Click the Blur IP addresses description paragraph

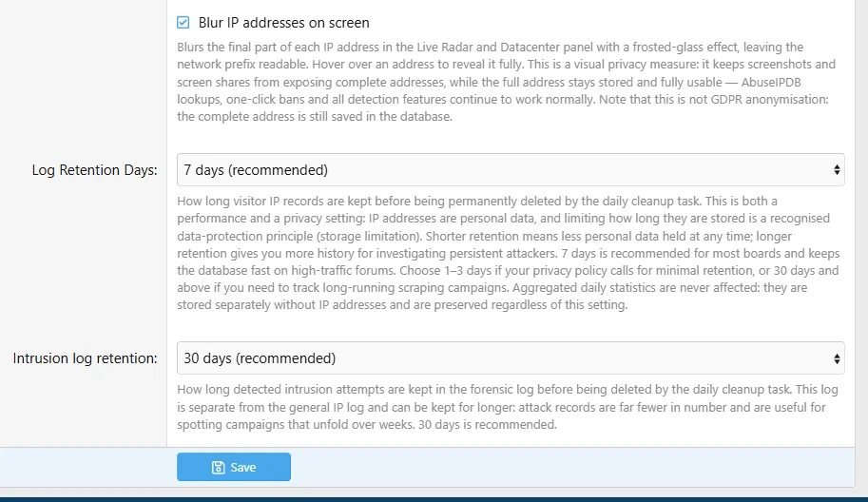(x=506, y=82)
